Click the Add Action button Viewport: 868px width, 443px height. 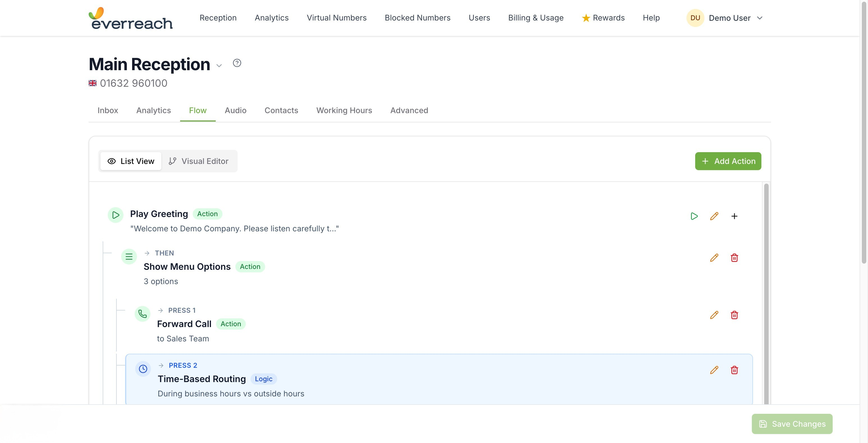click(x=728, y=161)
